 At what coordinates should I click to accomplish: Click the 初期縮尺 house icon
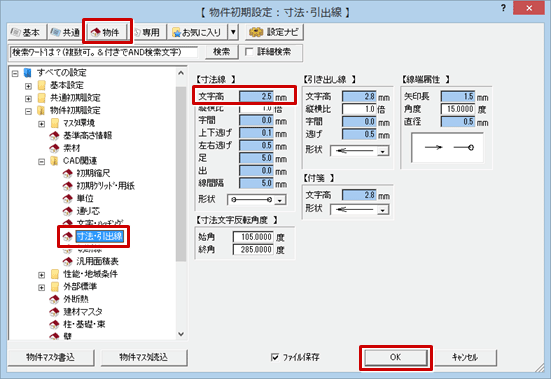pyautogui.click(x=67, y=174)
